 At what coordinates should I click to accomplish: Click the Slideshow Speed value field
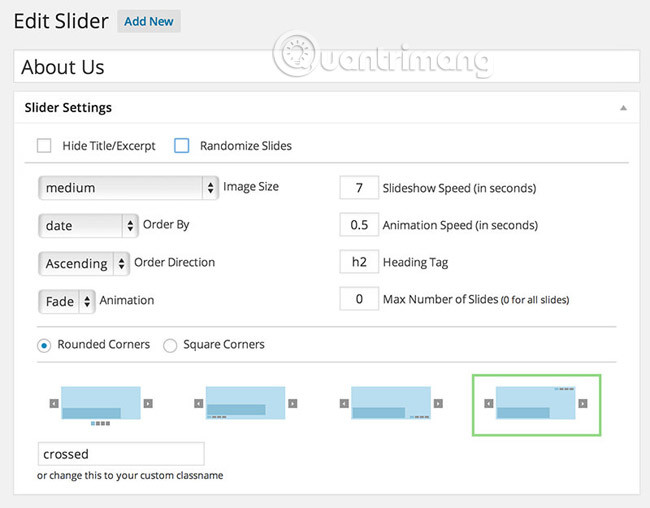(358, 187)
